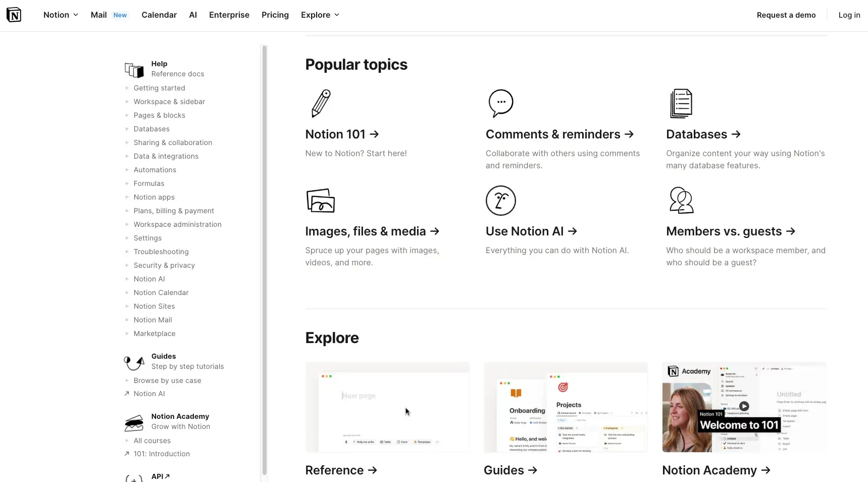Click the Members vs. guests people icon

coord(681,201)
